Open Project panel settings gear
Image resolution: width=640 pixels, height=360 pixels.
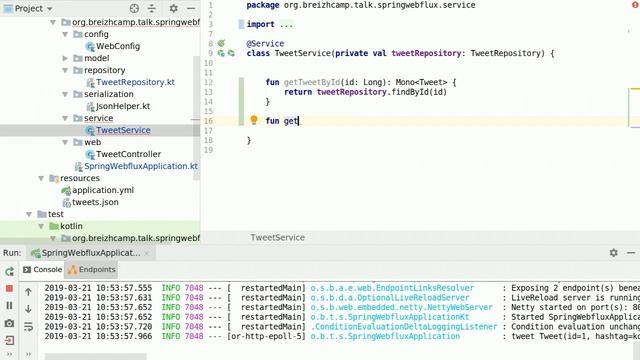click(173, 8)
